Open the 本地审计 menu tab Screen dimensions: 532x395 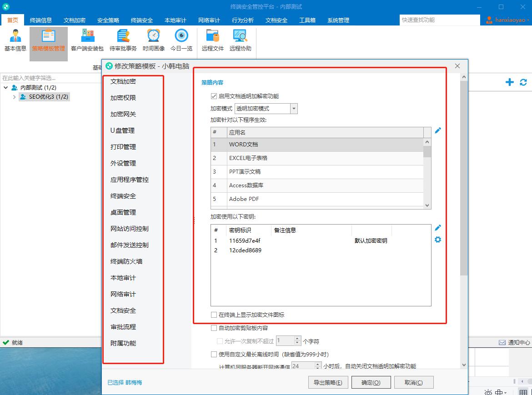point(175,20)
